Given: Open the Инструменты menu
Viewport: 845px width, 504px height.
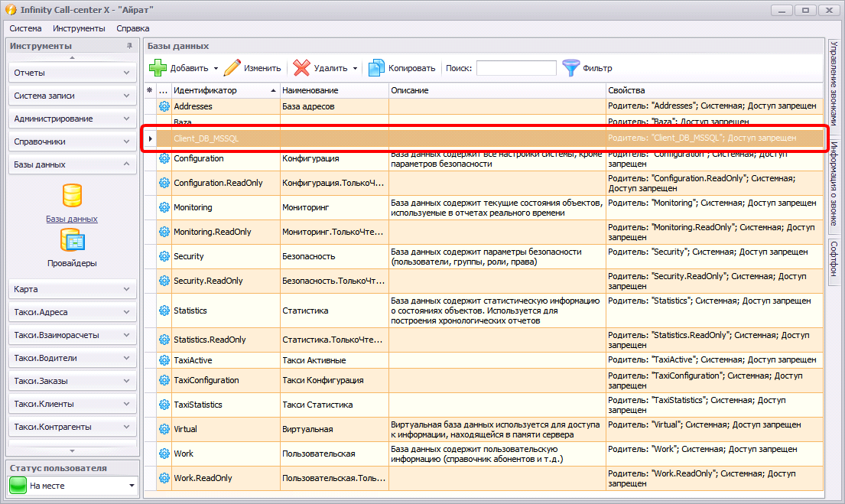Looking at the screenshot, I should point(79,28).
